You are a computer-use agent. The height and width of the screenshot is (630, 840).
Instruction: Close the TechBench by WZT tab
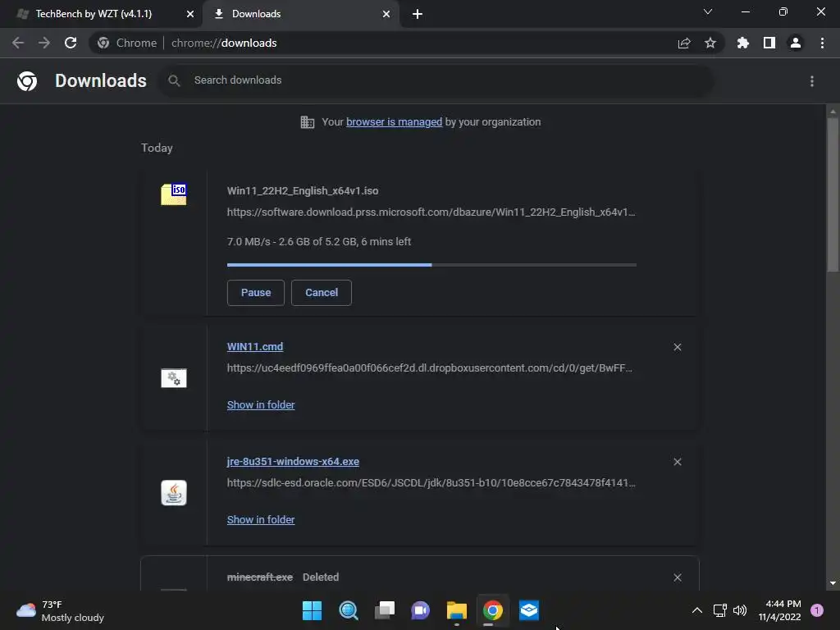point(190,14)
